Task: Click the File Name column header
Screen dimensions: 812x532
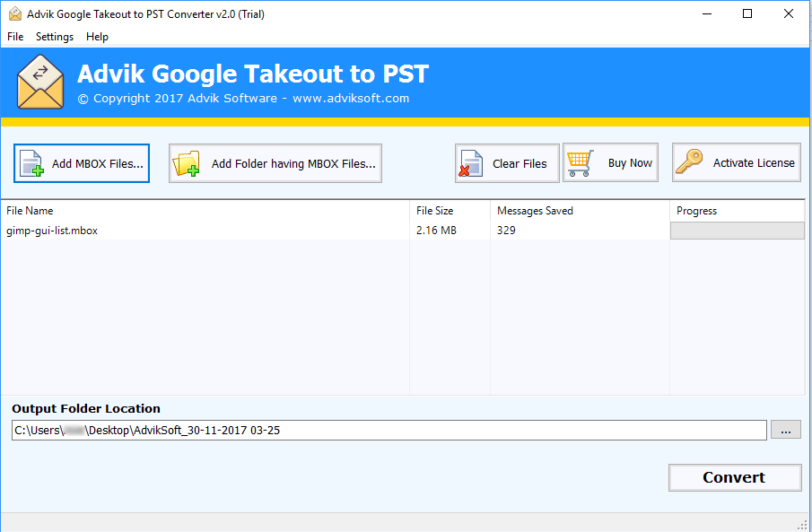Action: click(x=205, y=211)
